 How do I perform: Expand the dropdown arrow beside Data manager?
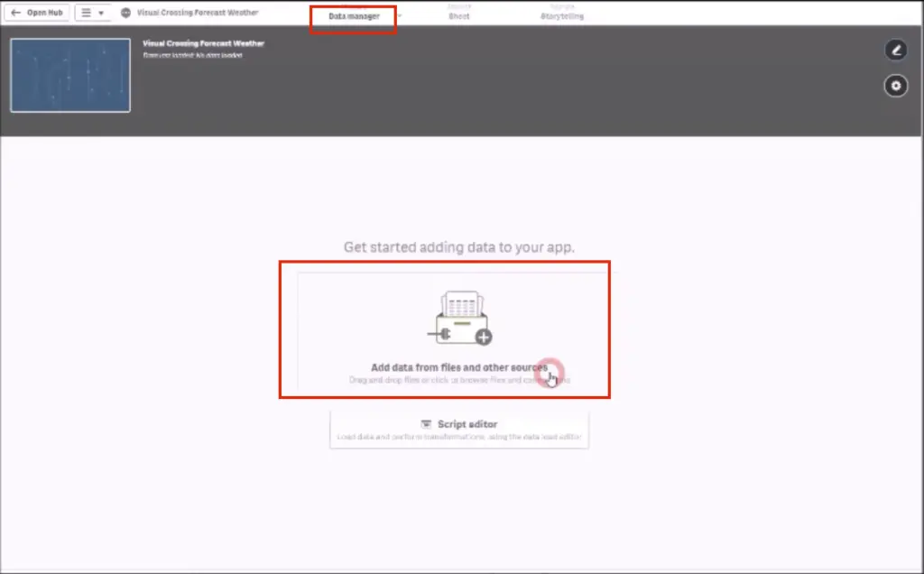point(400,16)
